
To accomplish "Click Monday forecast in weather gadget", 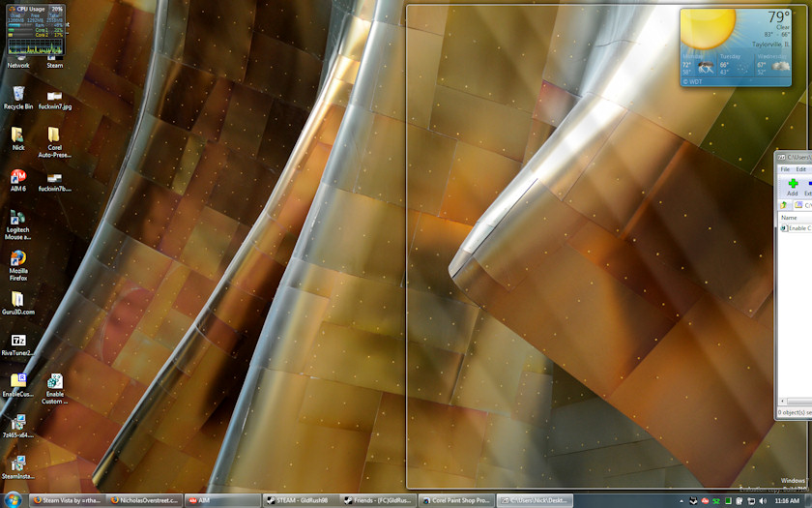I will click(699, 66).
